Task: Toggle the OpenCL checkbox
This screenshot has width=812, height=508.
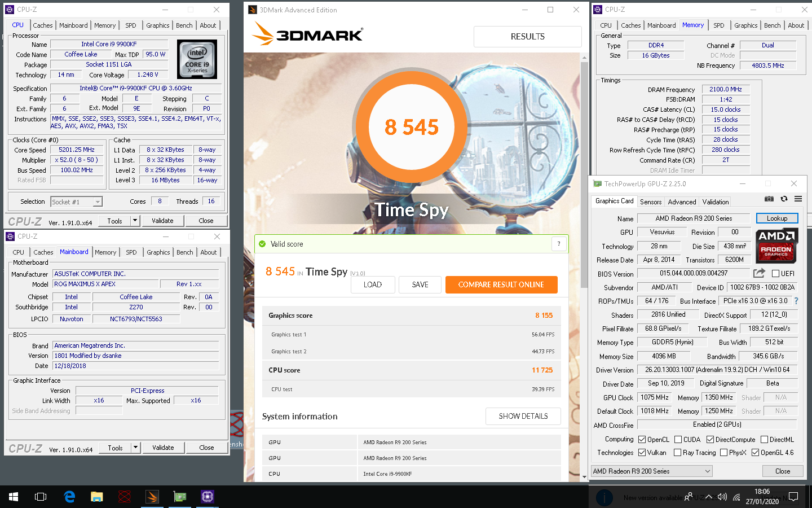Action: click(x=642, y=440)
